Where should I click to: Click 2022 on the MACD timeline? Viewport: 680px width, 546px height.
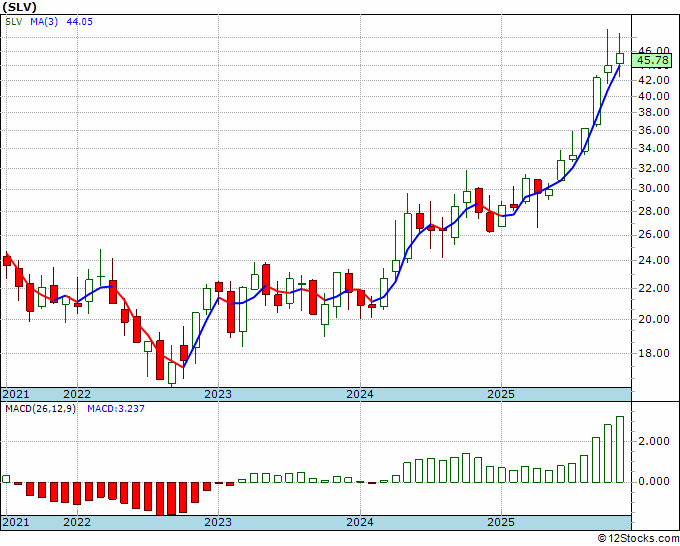(x=77, y=522)
